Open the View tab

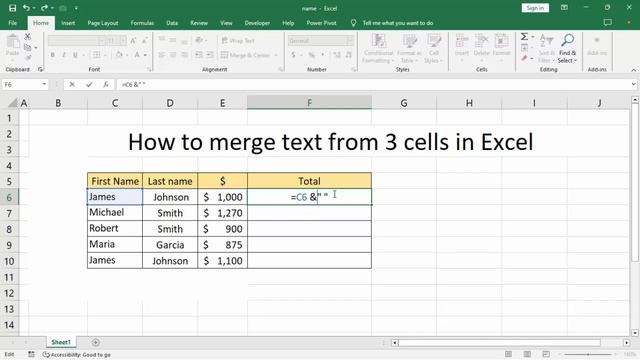tap(226, 23)
